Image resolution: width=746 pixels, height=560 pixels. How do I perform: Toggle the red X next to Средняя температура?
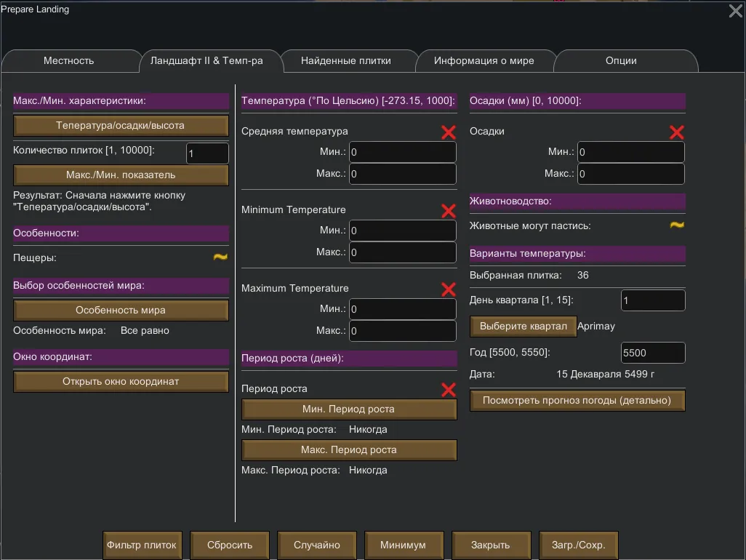click(x=449, y=132)
